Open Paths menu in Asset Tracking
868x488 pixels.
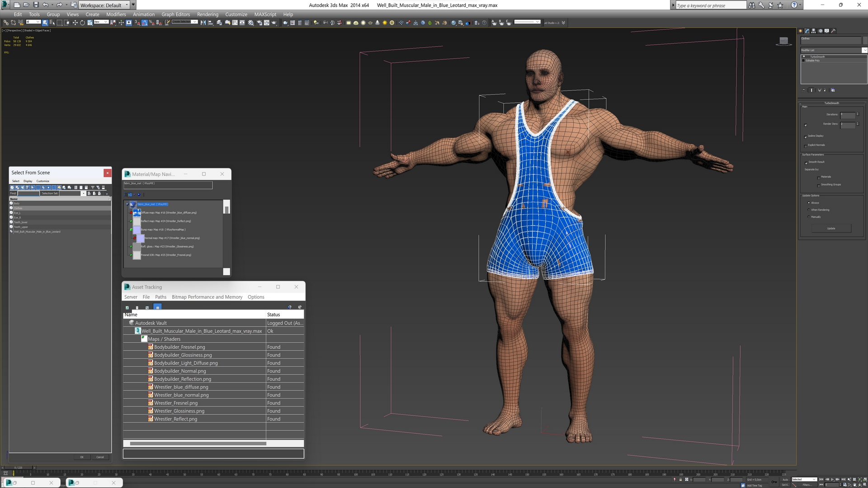160,297
